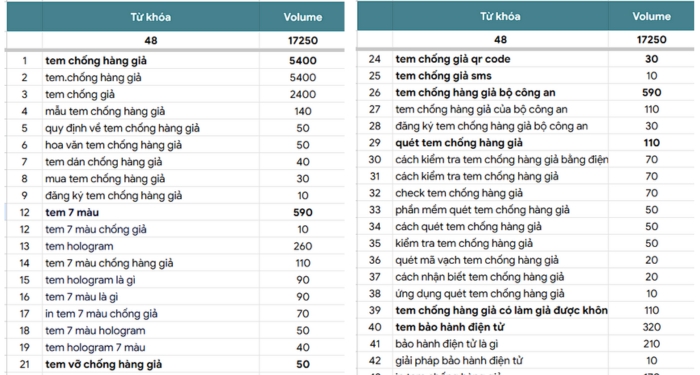
Task: Click the 'tem chống giả sms' cell
Action: coord(500,76)
